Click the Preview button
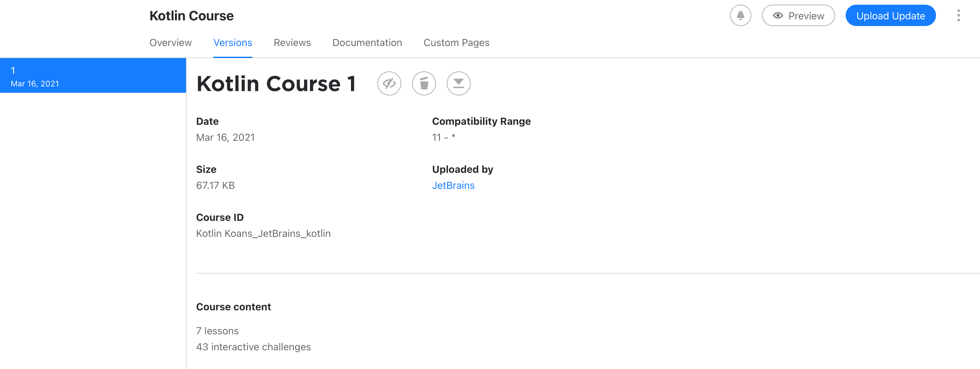This screenshot has height=369, width=980. coord(798,16)
